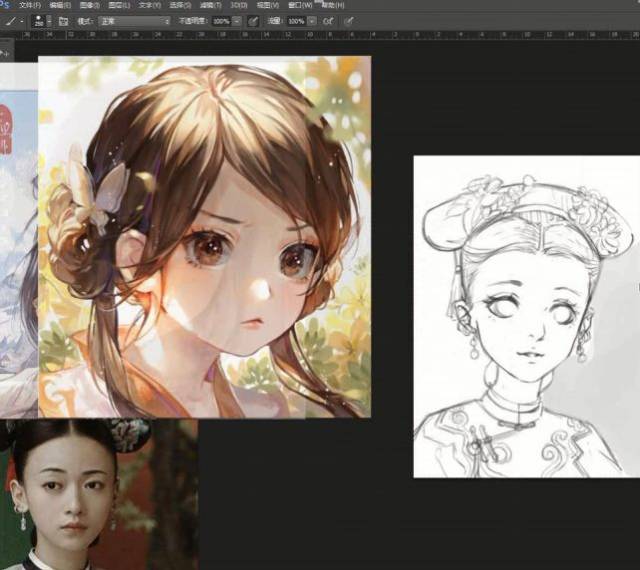Open the Brush tool preset picker
Viewport: 640px width, 570px height.
point(12,21)
